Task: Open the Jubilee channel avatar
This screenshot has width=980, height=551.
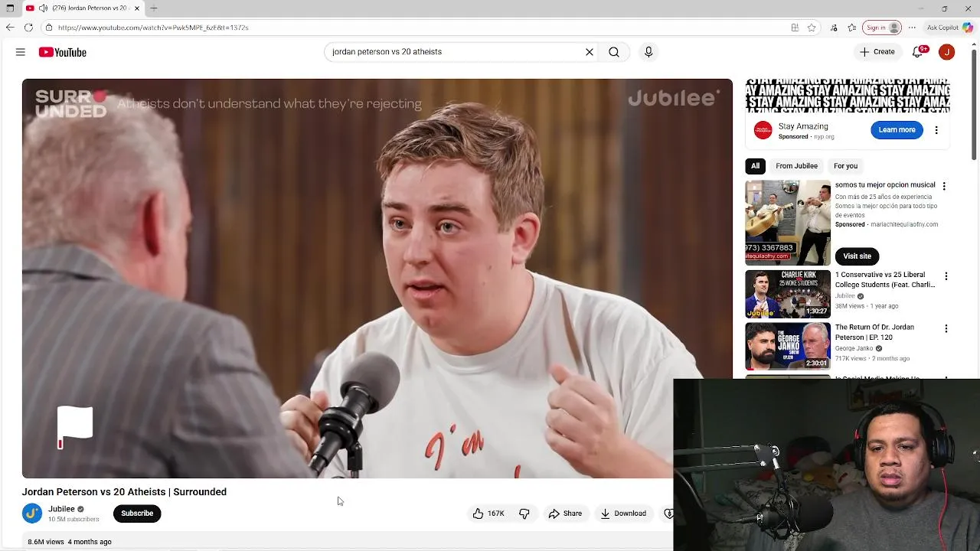Action: [32, 514]
